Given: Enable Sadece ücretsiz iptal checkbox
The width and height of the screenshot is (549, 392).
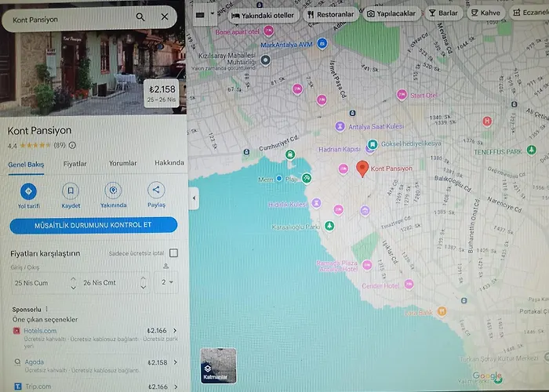Looking at the screenshot, I should coord(173,252).
